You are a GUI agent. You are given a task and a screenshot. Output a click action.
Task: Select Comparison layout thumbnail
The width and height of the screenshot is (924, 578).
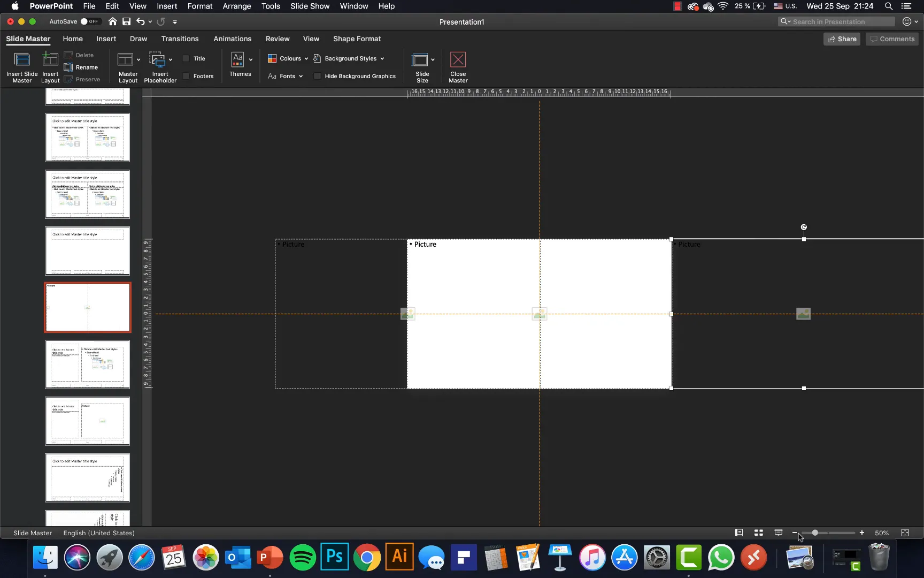pos(88,194)
